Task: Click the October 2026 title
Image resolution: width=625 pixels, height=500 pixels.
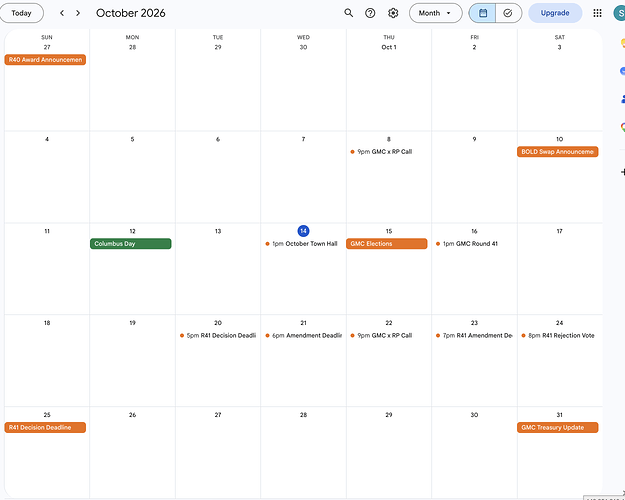Action: 131,13
